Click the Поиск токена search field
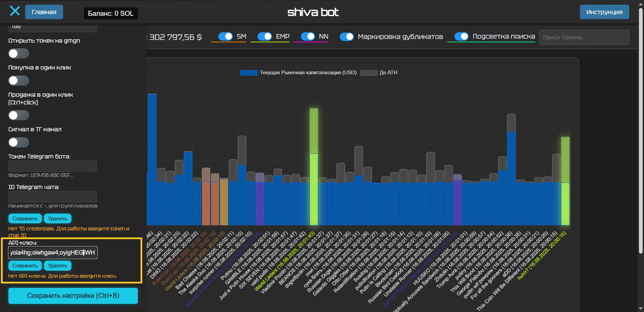The height and width of the screenshot is (312, 644). pos(584,37)
